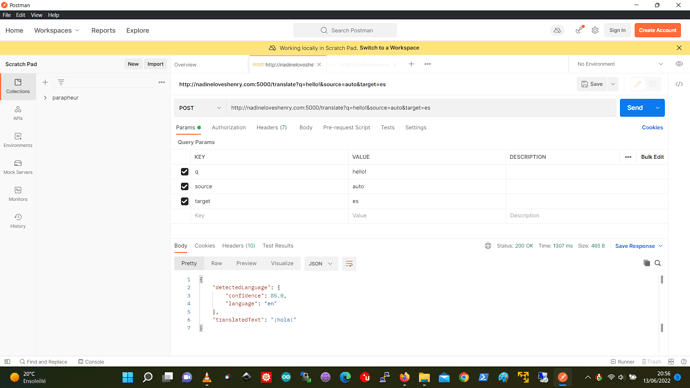Click the Create Account button
The width and height of the screenshot is (690, 388).
[x=657, y=30]
